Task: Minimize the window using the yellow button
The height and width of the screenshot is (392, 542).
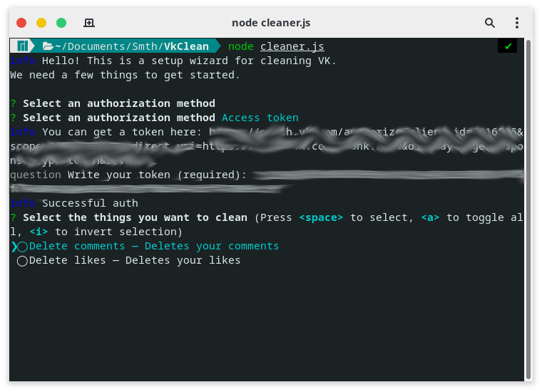Action: tap(41, 23)
